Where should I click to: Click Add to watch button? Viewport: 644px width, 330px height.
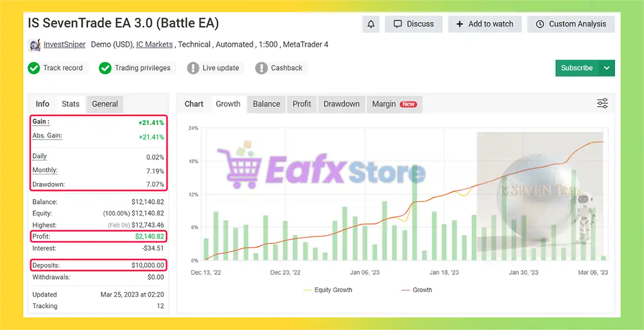click(485, 24)
